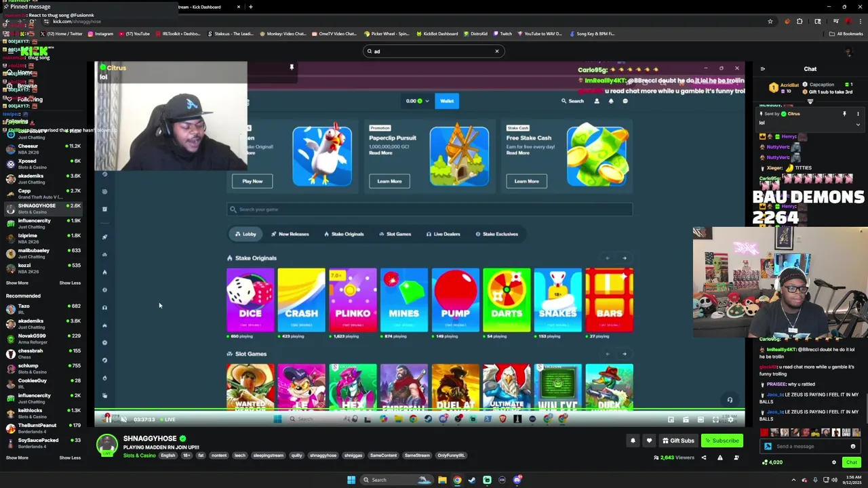Click the Gift Subs button
Image resolution: width=868 pixels, height=488 pixels.
[678, 441]
